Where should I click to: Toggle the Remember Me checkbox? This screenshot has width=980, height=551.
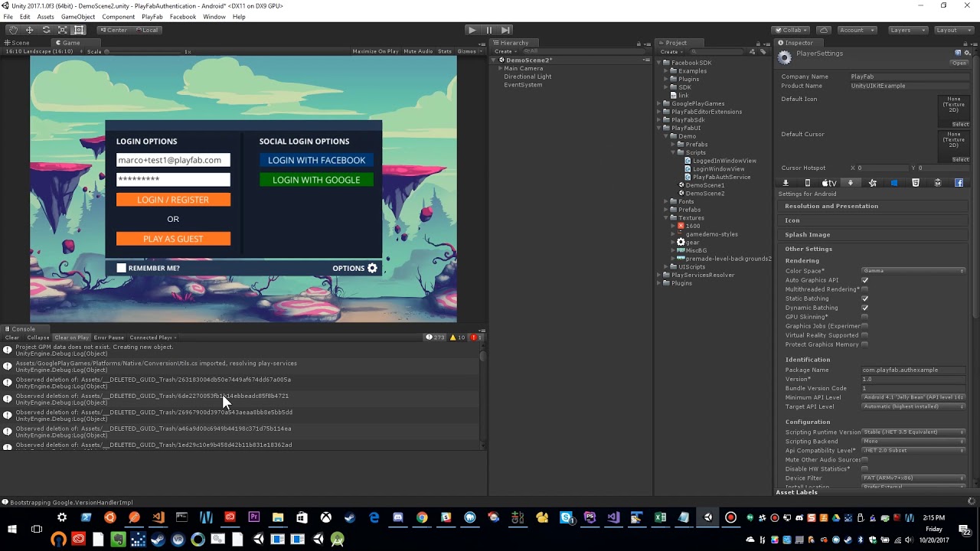click(121, 268)
